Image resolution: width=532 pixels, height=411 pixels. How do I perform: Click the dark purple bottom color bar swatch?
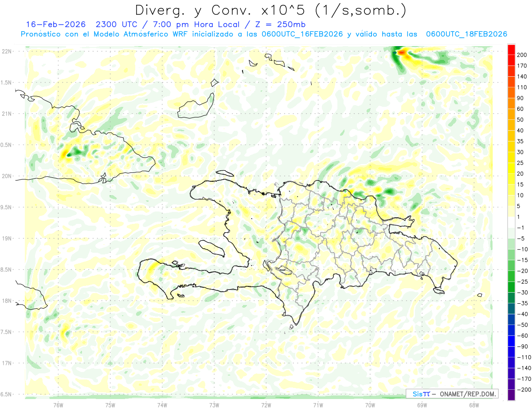click(x=511, y=395)
